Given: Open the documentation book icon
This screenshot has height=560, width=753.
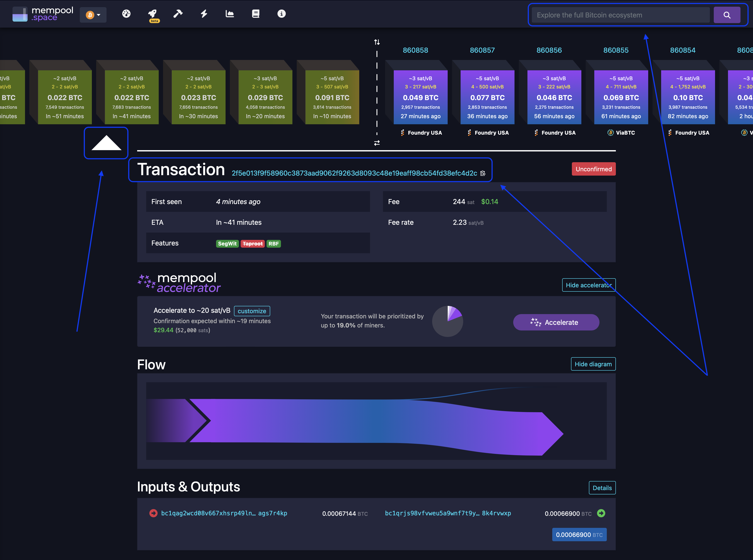Looking at the screenshot, I should (256, 14).
